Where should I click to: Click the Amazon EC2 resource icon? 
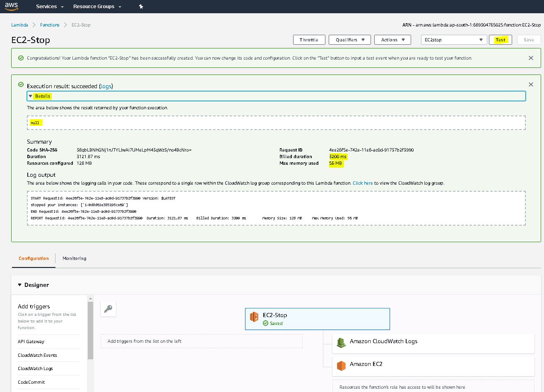tap(341, 365)
